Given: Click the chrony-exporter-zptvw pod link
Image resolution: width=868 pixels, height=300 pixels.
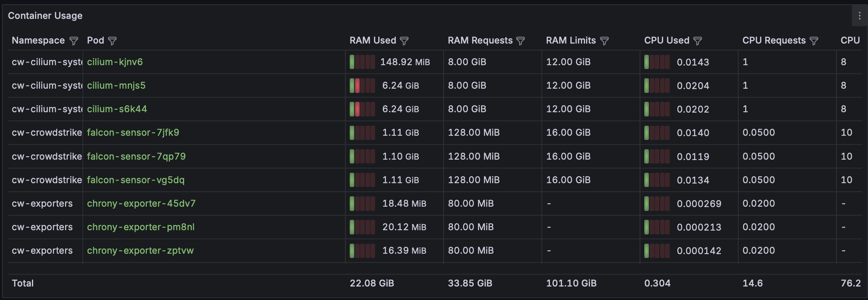Looking at the screenshot, I should click(140, 251).
